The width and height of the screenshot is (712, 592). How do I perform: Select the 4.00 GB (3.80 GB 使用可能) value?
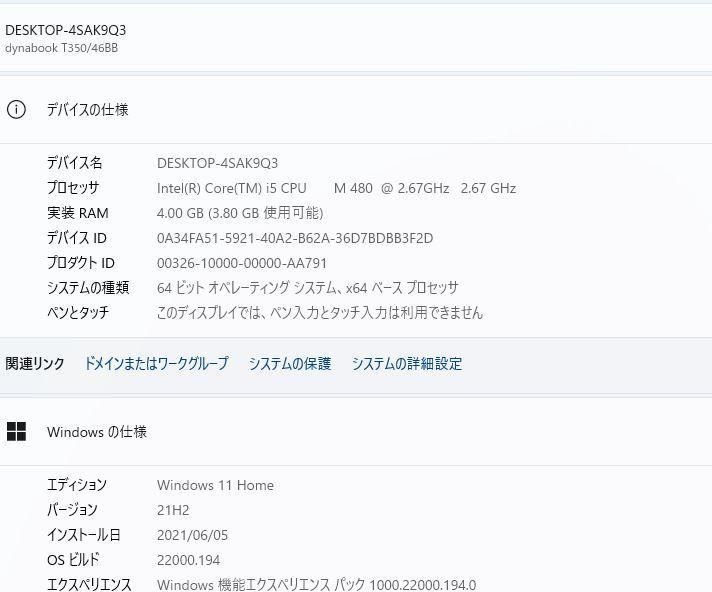click(x=240, y=213)
